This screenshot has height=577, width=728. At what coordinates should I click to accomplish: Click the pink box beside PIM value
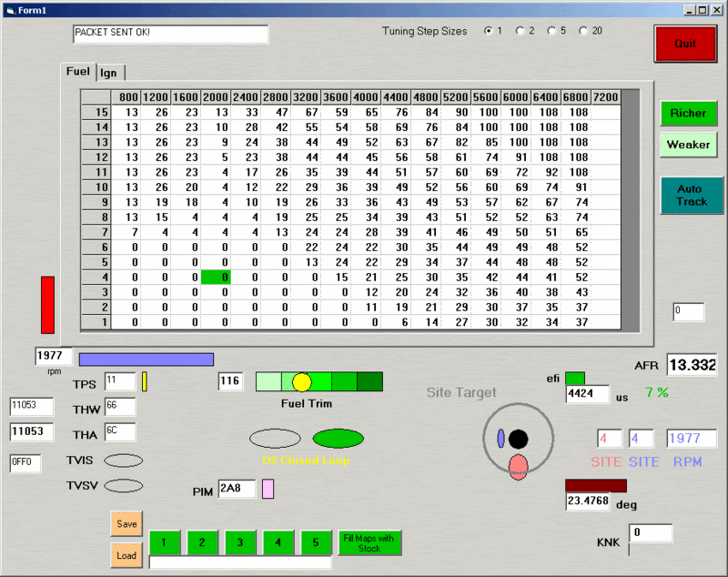coord(268,489)
